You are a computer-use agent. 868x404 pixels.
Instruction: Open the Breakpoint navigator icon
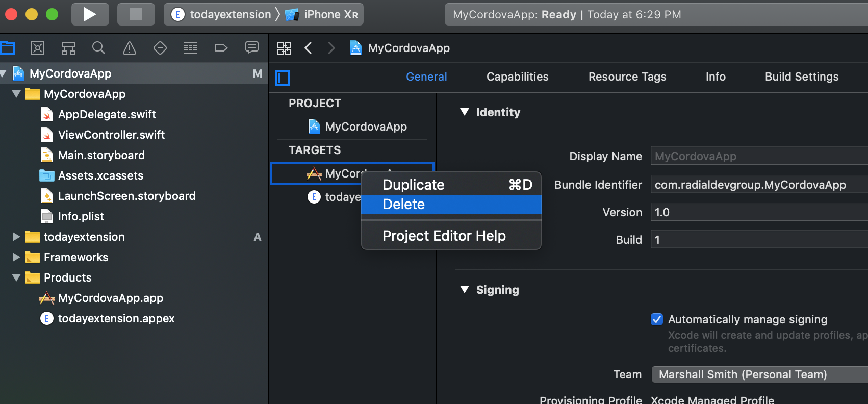pos(221,48)
